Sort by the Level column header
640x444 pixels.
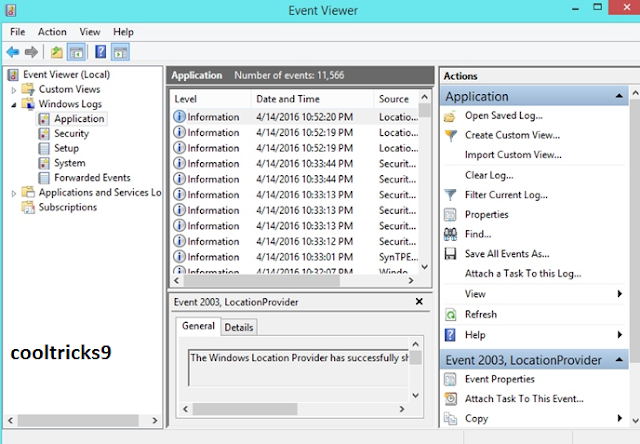(x=211, y=99)
